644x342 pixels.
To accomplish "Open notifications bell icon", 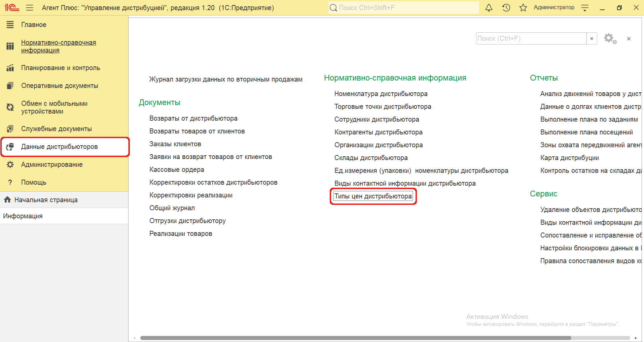I will click(x=489, y=7).
